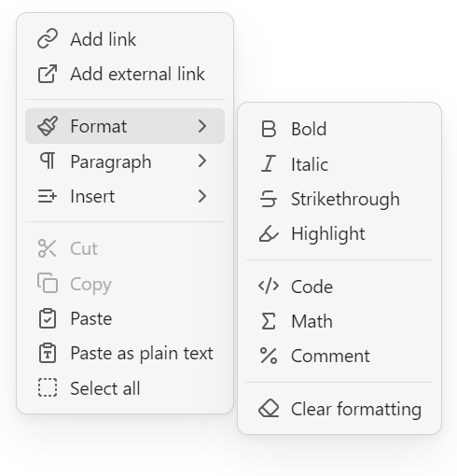Click the Highlight marker icon
Image resolution: width=457 pixels, height=476 pixels.
click(x=269, y=233)
